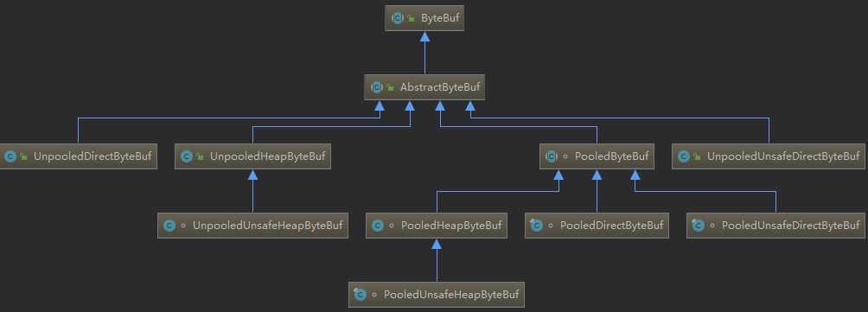The height and width of the screenshot is (312, 868).
Task: Select the PooledByteBuf node label
Action: pyautogui.click(x=612, y=156)
